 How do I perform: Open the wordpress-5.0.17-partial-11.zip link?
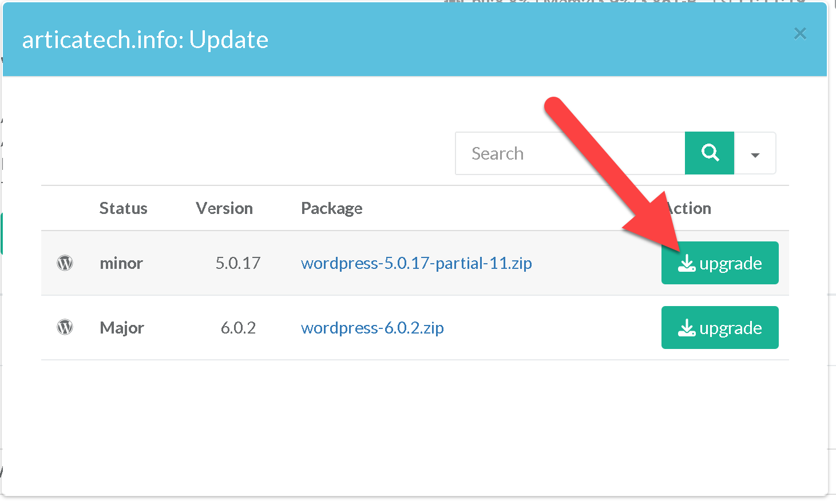pos(417,263)
